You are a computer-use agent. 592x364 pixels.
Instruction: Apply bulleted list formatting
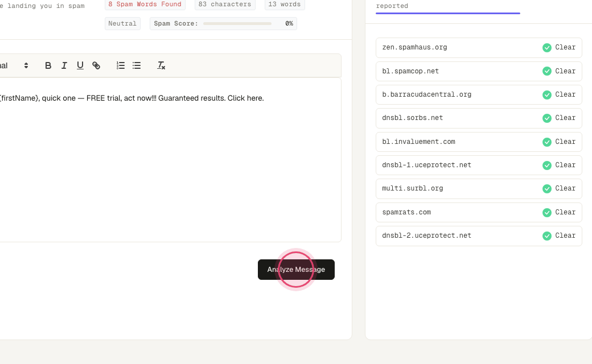(x=137, y=65)
